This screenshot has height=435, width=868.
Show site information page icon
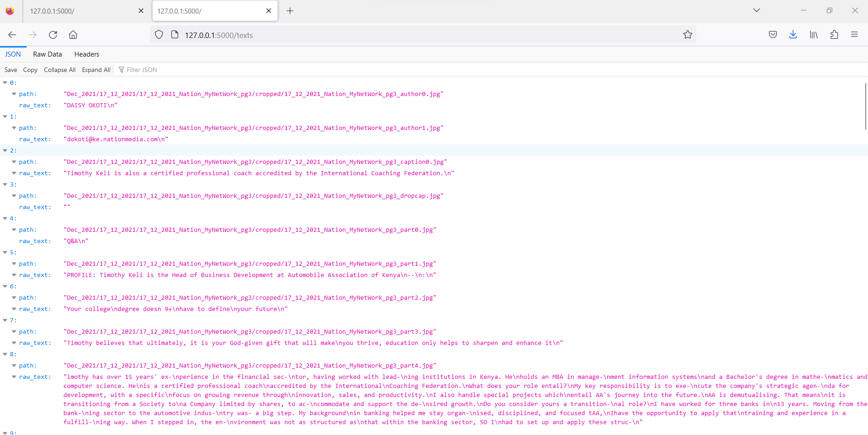pyautogui.click(x=175, y=35)
